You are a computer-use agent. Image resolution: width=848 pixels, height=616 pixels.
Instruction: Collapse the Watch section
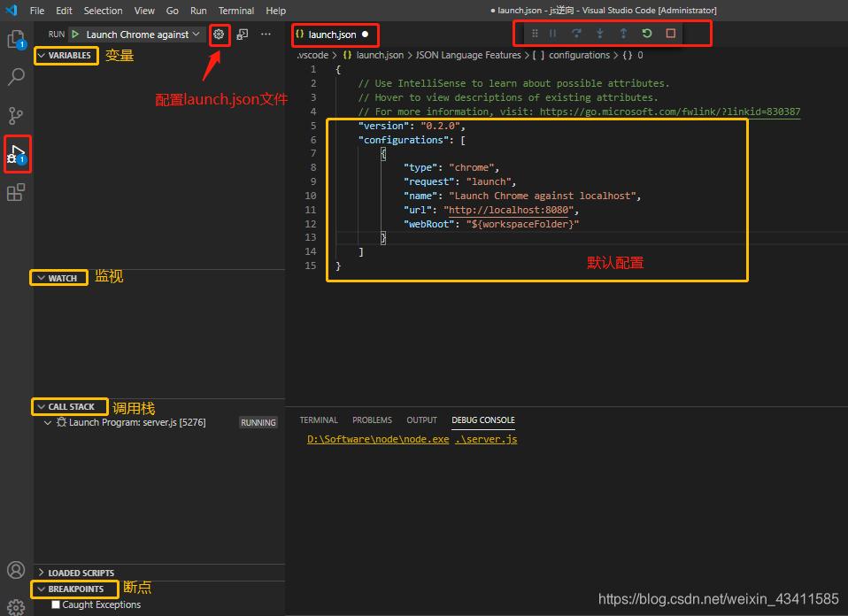click(x=41, y=278)
